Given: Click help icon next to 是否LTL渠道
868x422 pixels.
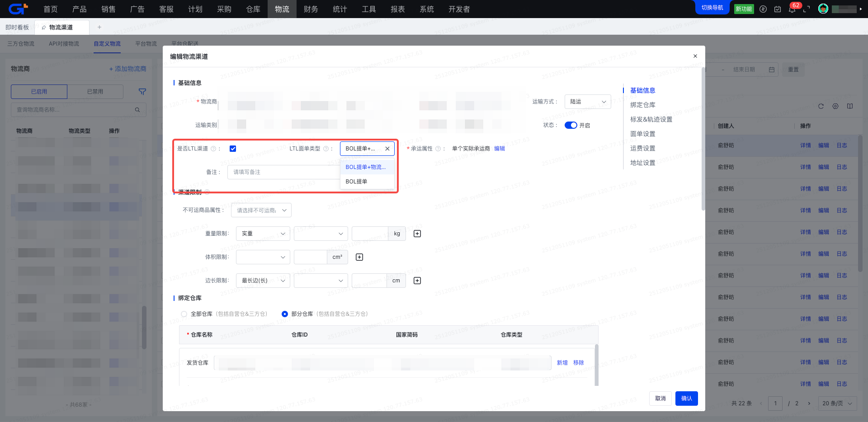Looking at the screenshot, I should pyautogui.click(x=213, y=149).
